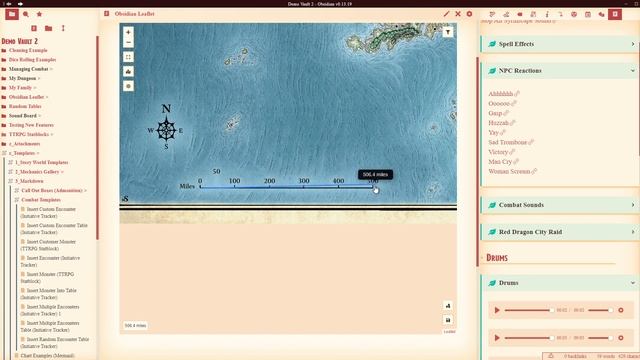Viewport: 640px width, 360px height.
Task: Collapse the z_Templates folder
Action: coord(22,153)
